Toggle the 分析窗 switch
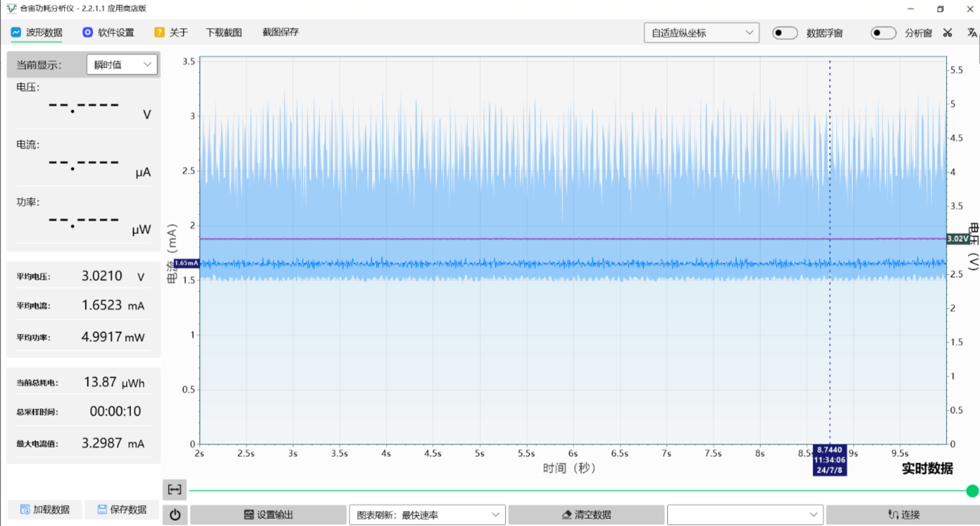Image resolution: width=980 pixels, height=526 pixels. 883,33
